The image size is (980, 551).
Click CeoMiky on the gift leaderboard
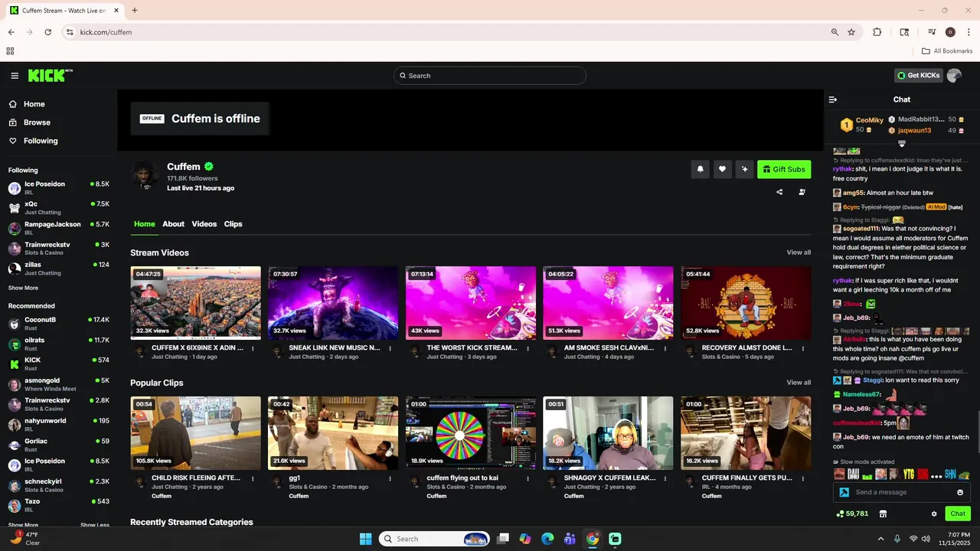870,120
